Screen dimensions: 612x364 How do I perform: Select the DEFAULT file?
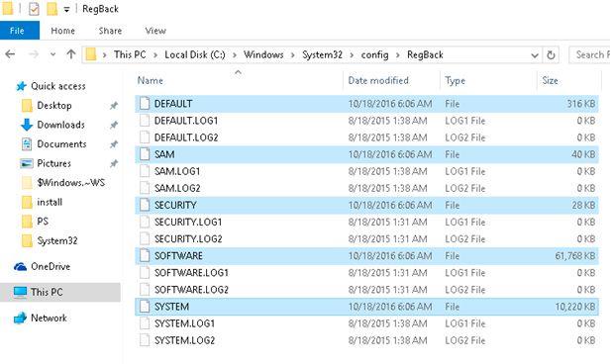click(366, 104)
